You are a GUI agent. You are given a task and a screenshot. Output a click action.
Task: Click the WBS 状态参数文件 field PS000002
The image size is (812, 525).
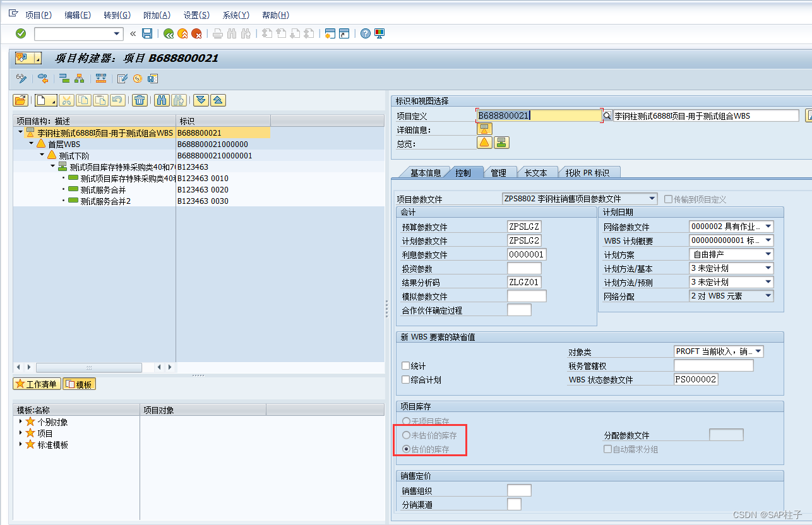tap(696, 379)
